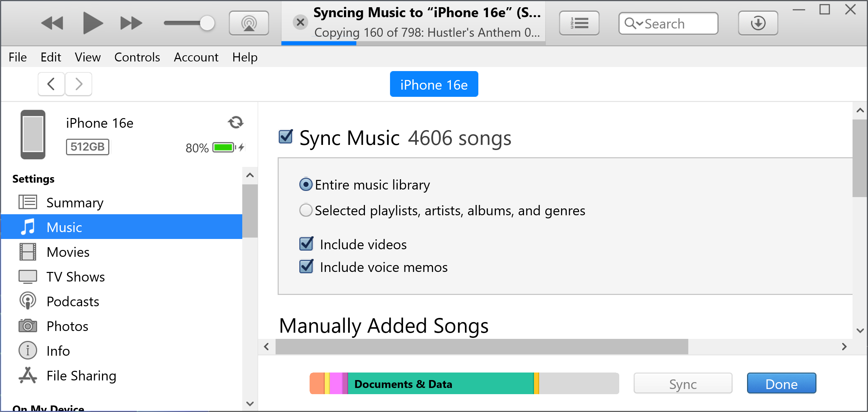Click the main pane scroll down arrow
This screenshot has width=868, height=412.
(860, 331)
